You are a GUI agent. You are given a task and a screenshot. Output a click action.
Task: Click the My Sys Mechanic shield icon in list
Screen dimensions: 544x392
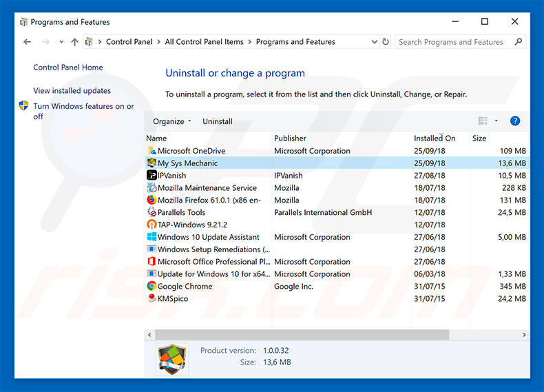point(151,163)
